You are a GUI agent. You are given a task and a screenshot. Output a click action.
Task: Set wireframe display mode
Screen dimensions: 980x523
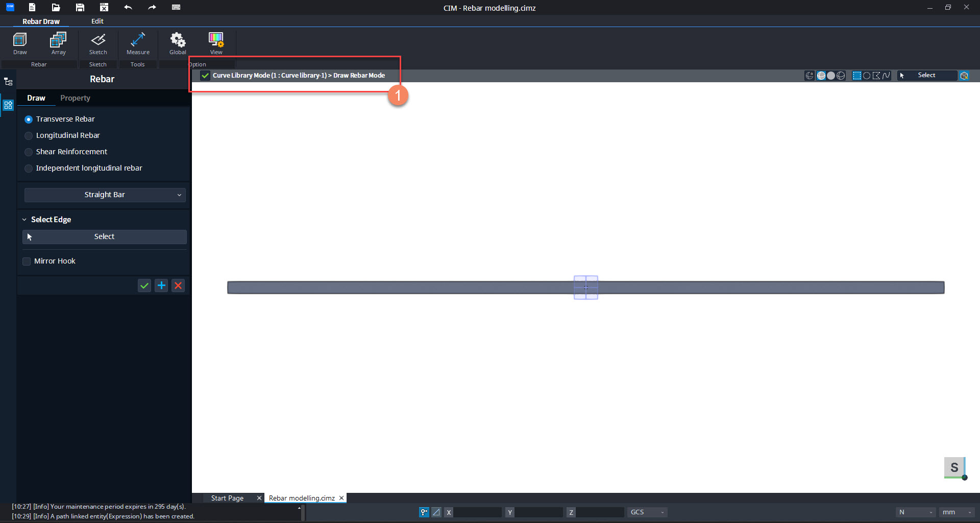pyautogui.click(x=841, y=76)
